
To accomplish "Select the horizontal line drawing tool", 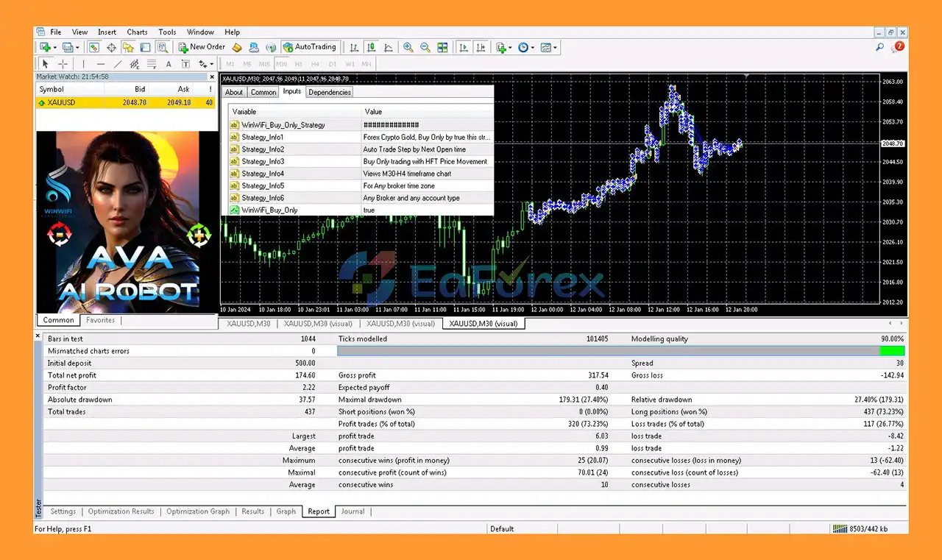I will coord(99,64).
